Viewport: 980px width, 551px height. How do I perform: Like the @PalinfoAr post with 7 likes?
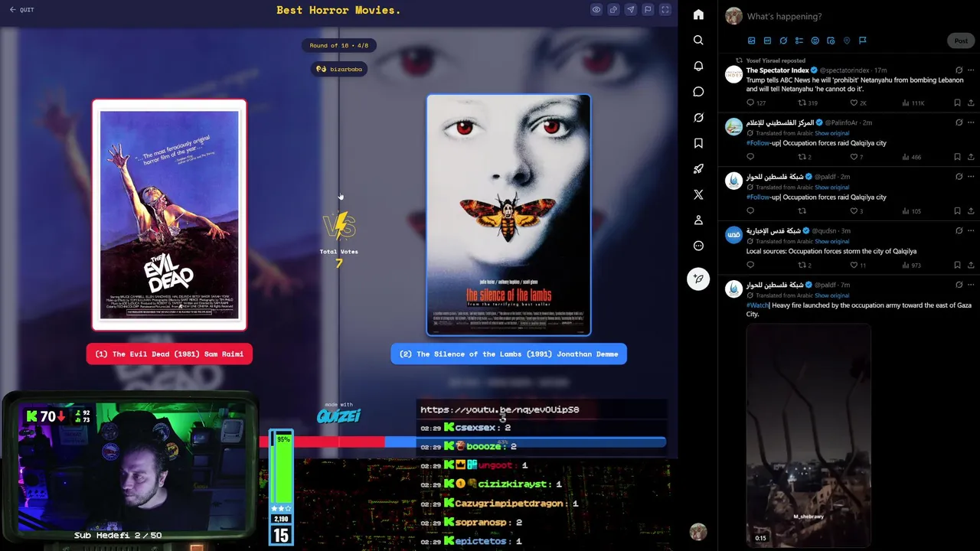coord(854,157)
